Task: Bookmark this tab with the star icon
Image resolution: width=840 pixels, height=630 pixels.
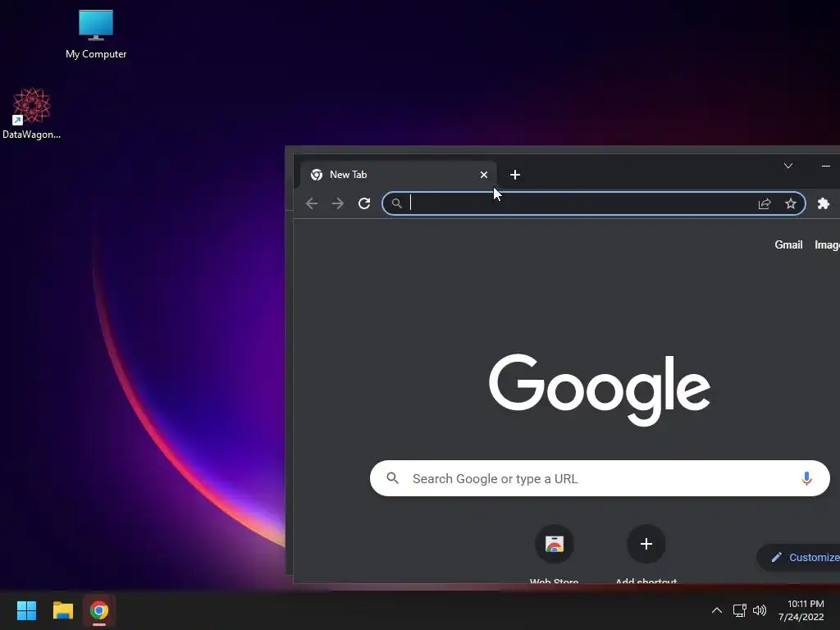Action: coord(791,203)
